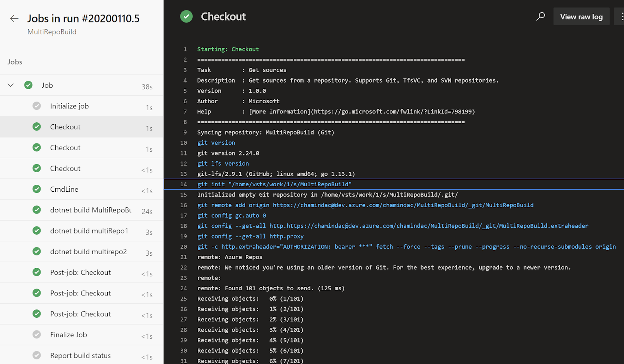
Task: Click the success icon on Report build status
Action: point(36,355)
